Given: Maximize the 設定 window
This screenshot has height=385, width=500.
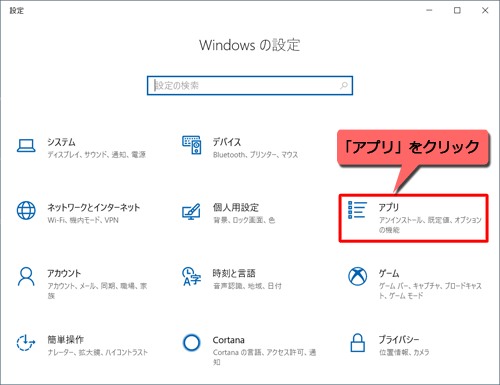Looking at the screenshot, I should (457, 11).
